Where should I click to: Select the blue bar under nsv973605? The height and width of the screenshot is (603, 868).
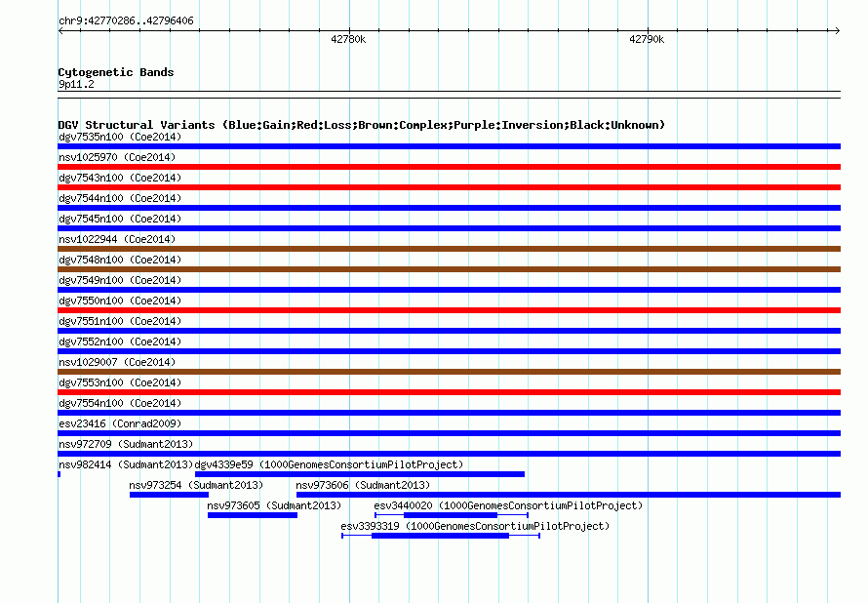click(253, 515)
